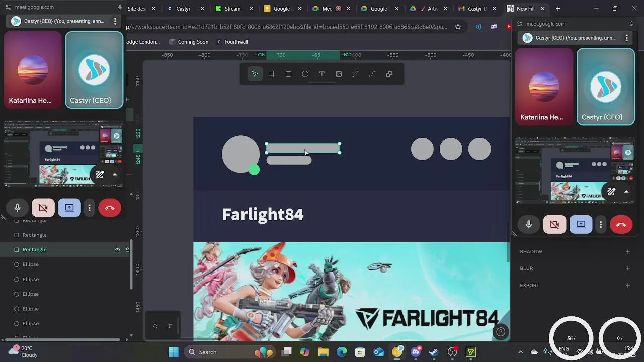The width and height of the screenshot is (644, 362).
Task: Open weather widget showing 20°C Cloudy
Action: click(x=24, y=351)
